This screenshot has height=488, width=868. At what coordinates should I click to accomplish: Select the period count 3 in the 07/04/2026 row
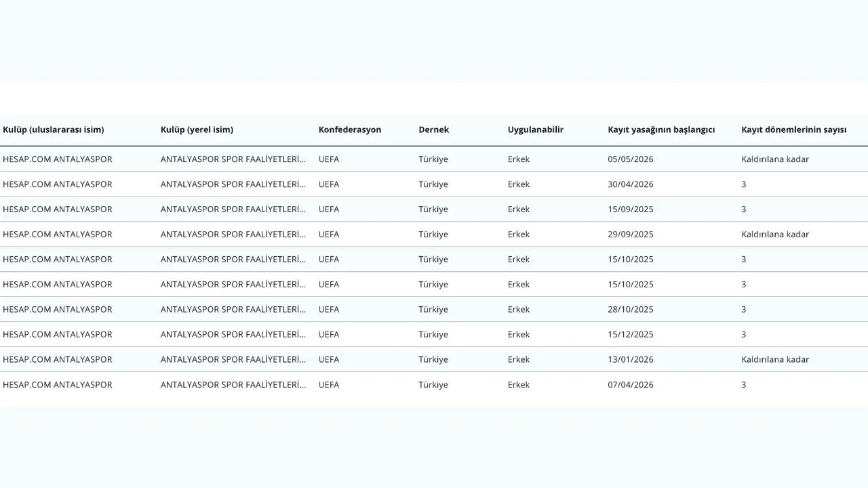[744, 385]
